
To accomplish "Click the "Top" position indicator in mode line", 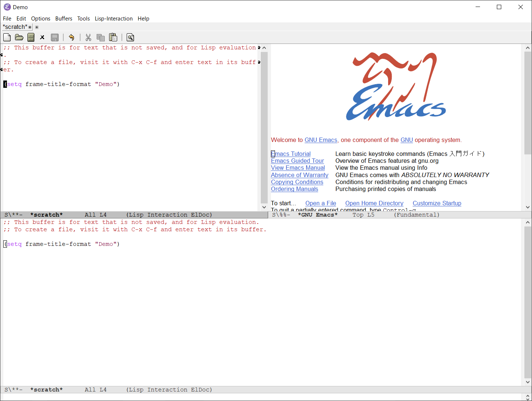I will [358, 215].
